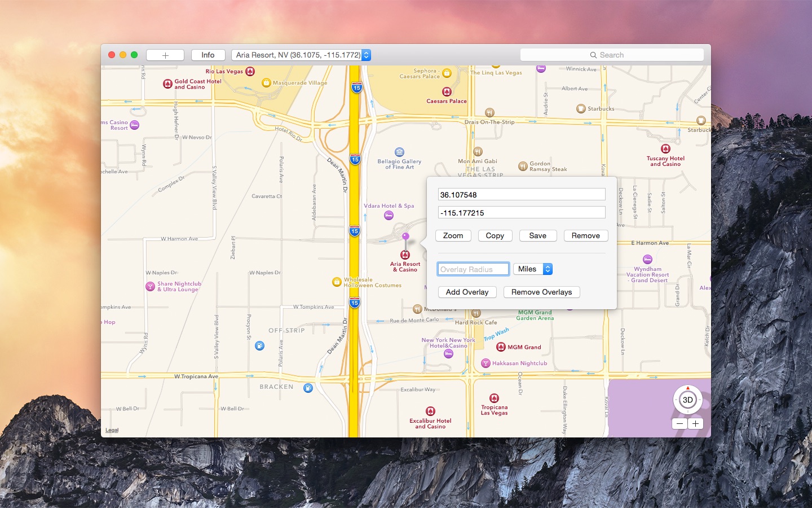Click the Wyndham Vacation Resort hotel icon
This screenshot has width=812, height=508.
point(647,259)
